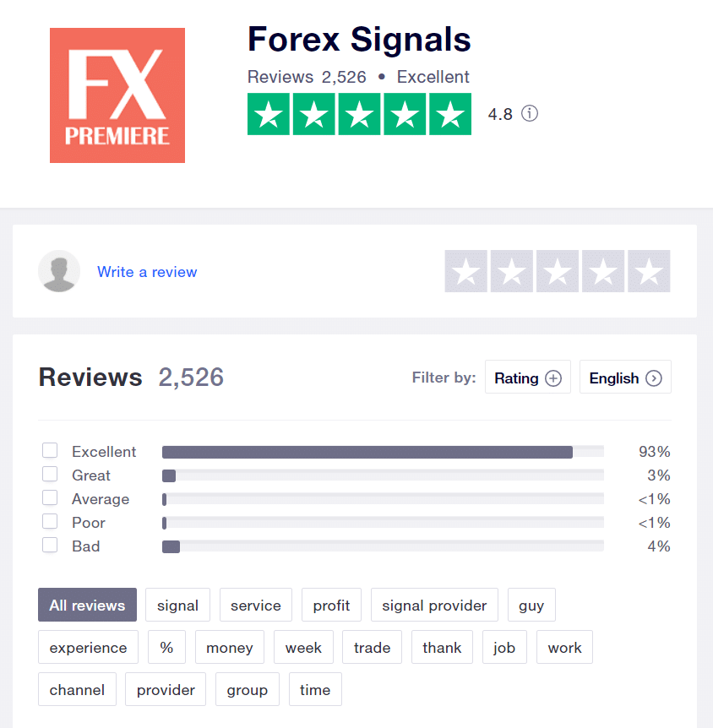713x728 pixels.
Task: Click the arrow icon on English filter
Action: 654,378
